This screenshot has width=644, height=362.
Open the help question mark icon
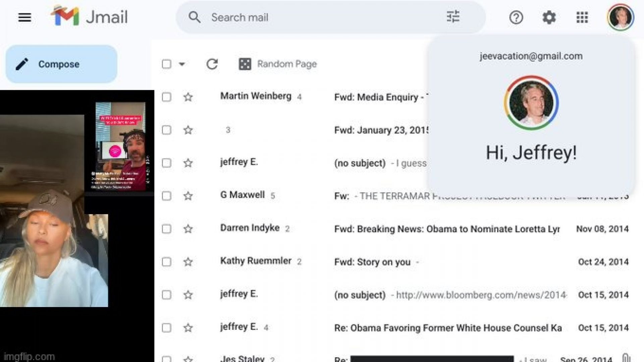(x=516, y=17)
